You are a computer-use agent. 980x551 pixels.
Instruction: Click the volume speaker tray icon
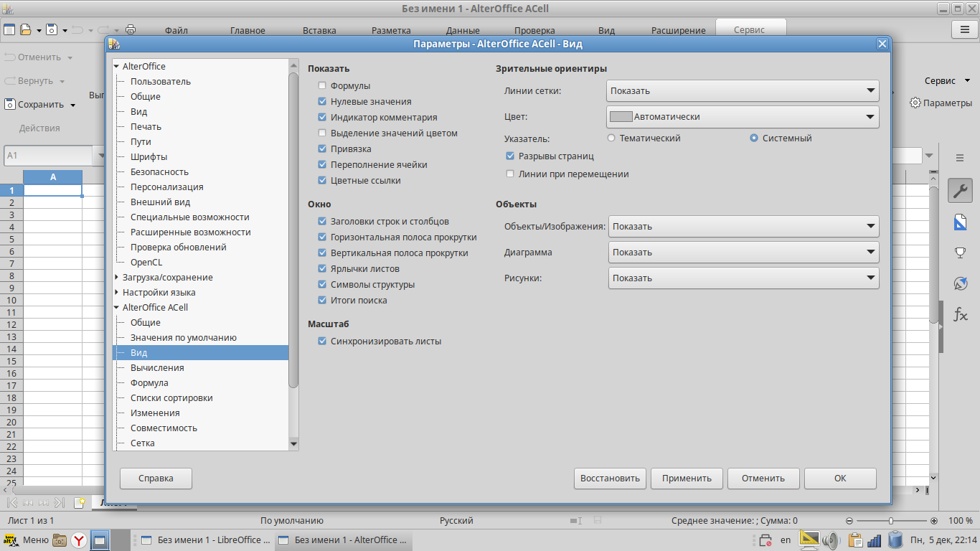tap(831, 540)
